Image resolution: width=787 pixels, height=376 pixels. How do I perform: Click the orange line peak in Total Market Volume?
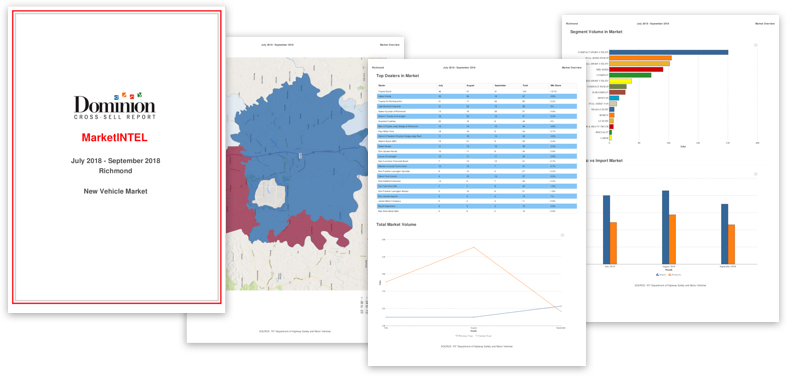(473, 247)
